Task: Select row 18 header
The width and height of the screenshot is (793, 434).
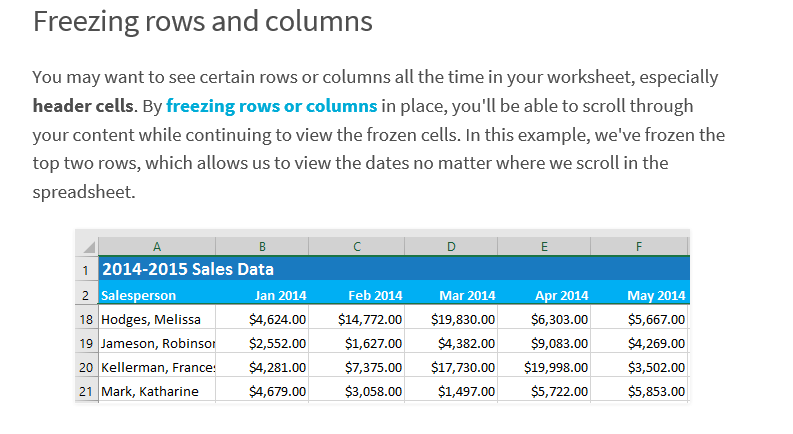Action: click(x=86, y=319)
